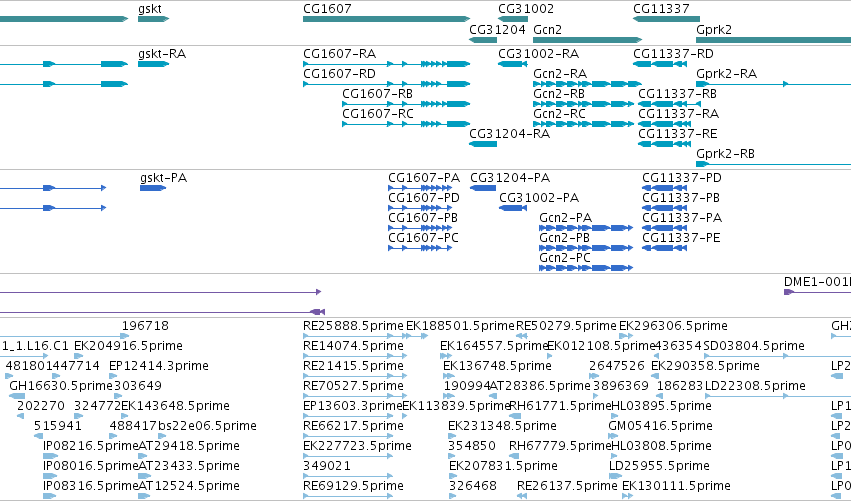Select the Gprk2 gene label

click(x=714, y=30)
